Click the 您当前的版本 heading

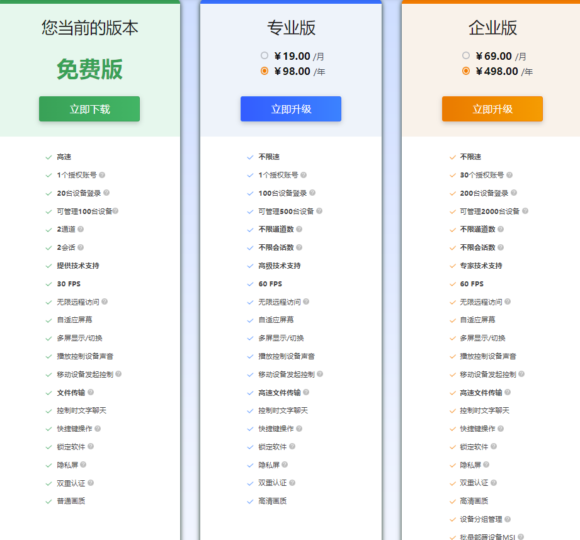pyautogui.click(x=90, y=28)
